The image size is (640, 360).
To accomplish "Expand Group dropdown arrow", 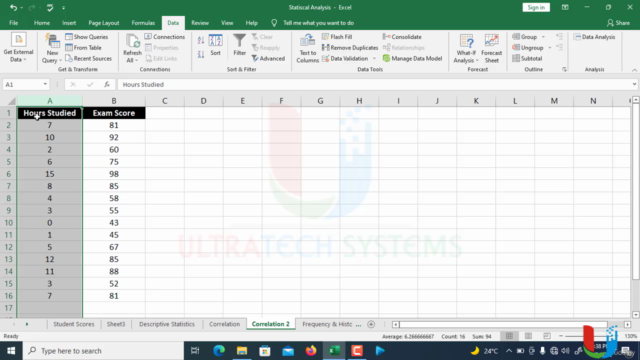I will (x=543, y=37).
